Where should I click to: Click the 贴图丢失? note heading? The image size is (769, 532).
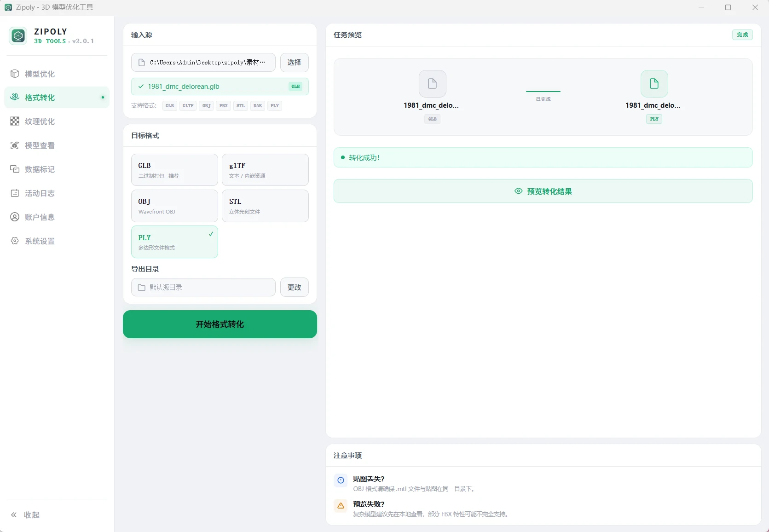(369, 479)
